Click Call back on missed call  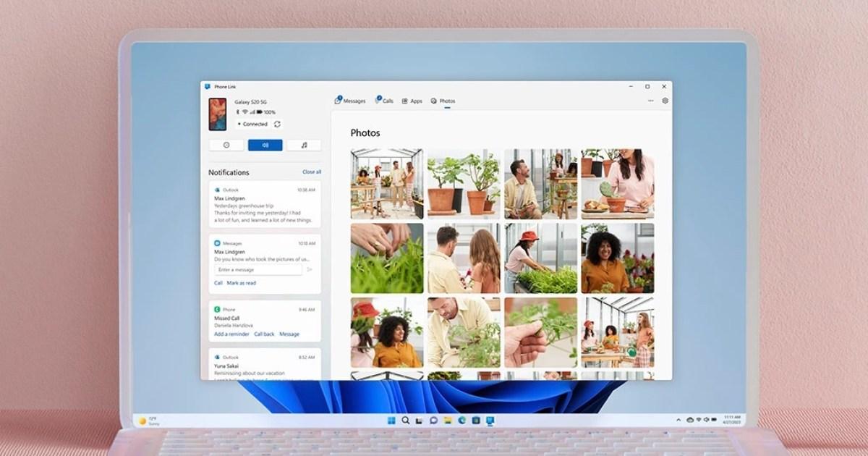pyautogui.click(x=264, y=334)
